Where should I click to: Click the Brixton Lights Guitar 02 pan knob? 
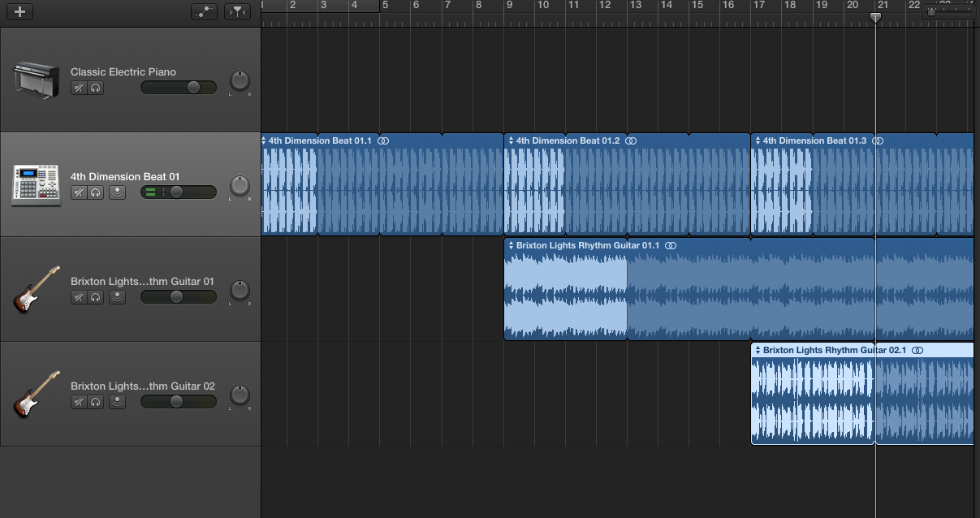click(x=240, y=395)
